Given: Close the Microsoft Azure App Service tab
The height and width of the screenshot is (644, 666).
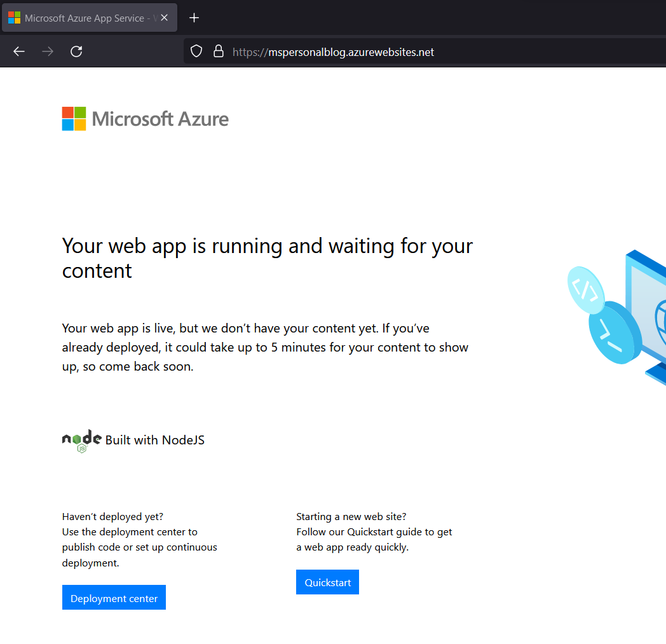Looking at the screenshot, I should (x=165, y=18).
